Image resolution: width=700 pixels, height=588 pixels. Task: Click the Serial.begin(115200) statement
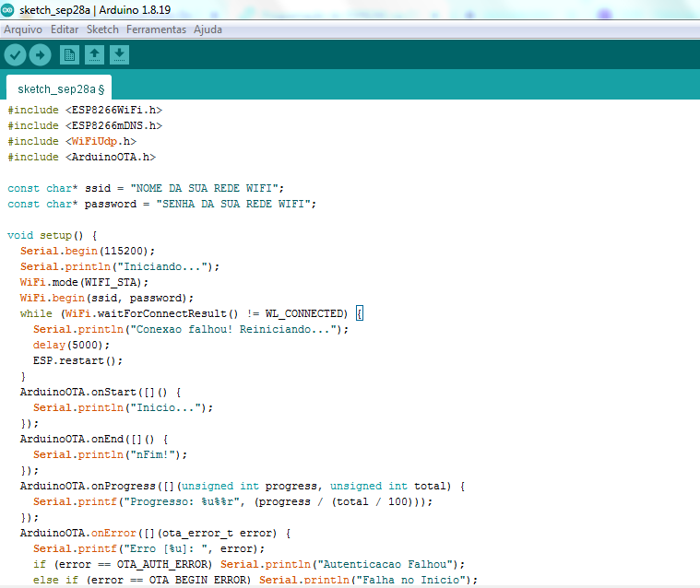pos(88,251)
